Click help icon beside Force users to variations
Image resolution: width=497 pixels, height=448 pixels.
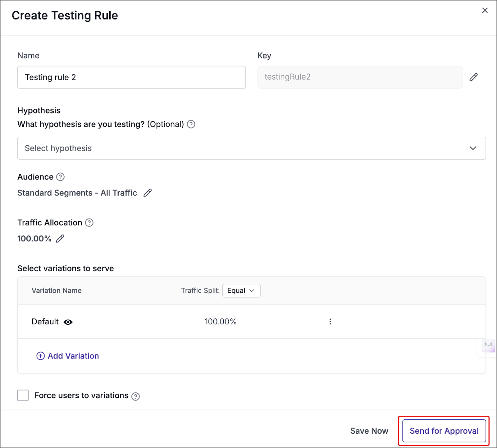click(x=135, y=396)
